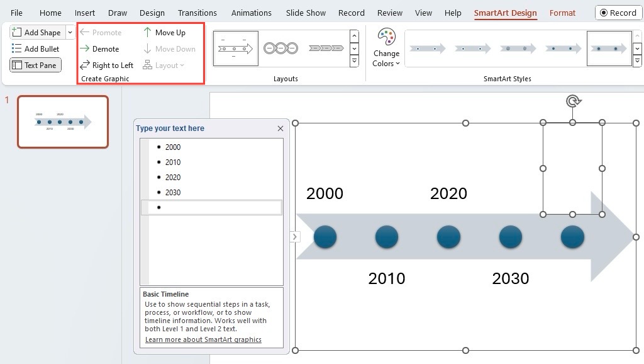This screenshot has height=364, width=644.
Task: Open Learn more about SmartArt graphics link
Action: point(203,339)
